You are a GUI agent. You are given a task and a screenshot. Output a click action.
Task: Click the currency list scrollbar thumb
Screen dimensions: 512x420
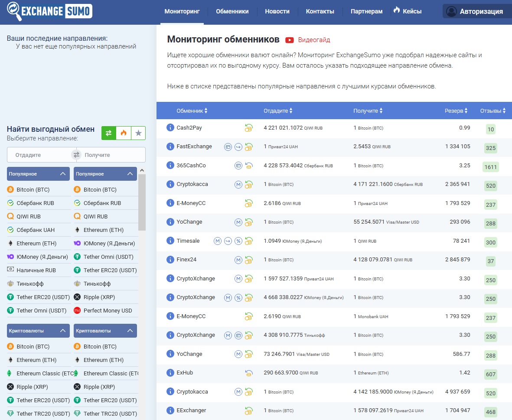tap(142, 202)
